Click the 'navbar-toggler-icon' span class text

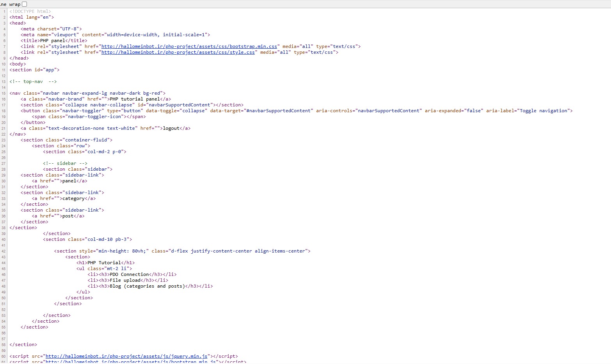point(94,117)
